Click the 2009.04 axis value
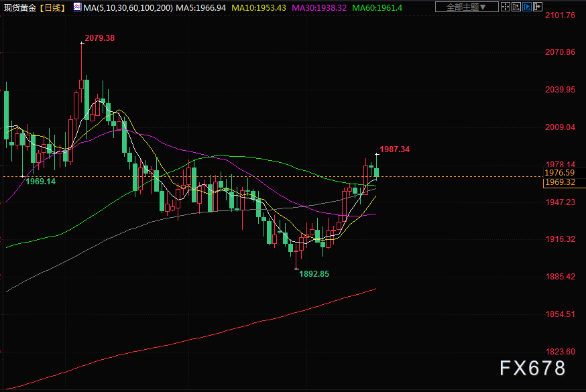Screen dimensions: 586x392 [561, 127]
